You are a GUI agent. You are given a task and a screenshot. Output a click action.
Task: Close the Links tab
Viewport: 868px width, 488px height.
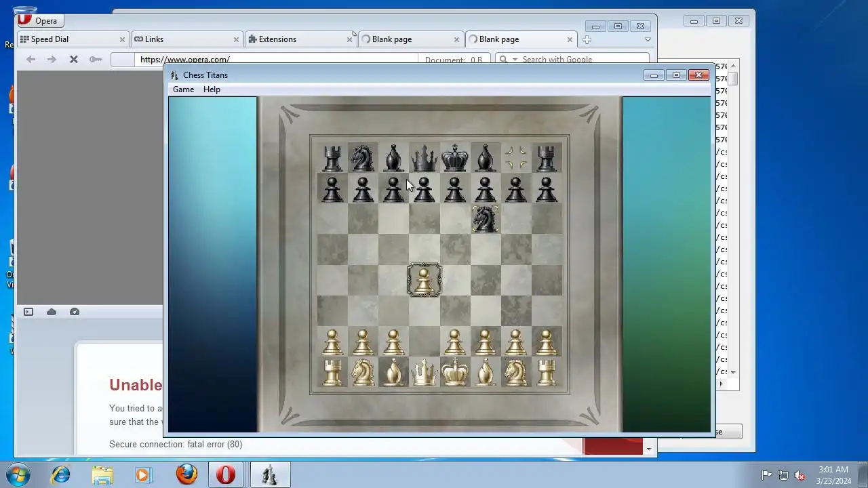point(236,39)
